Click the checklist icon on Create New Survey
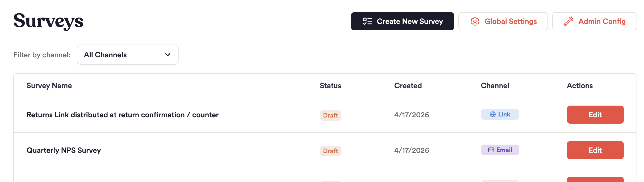 pos(367,21)
